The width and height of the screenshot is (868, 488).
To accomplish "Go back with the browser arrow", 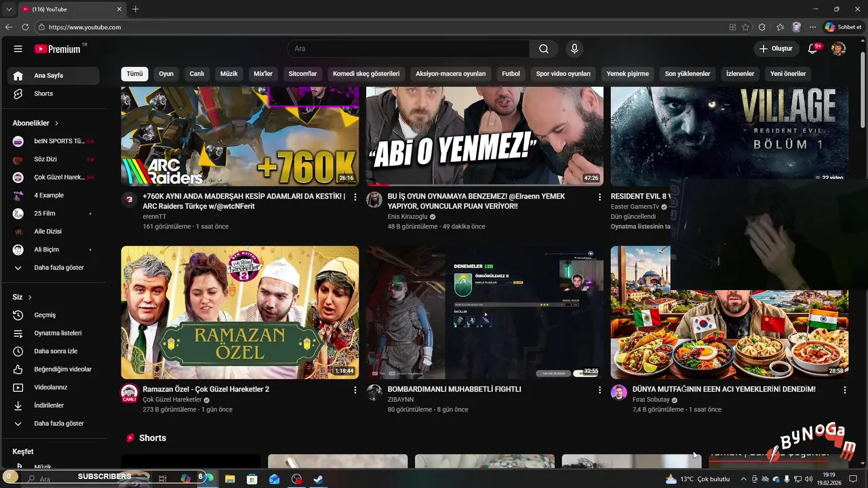I will tap(9, 27).
